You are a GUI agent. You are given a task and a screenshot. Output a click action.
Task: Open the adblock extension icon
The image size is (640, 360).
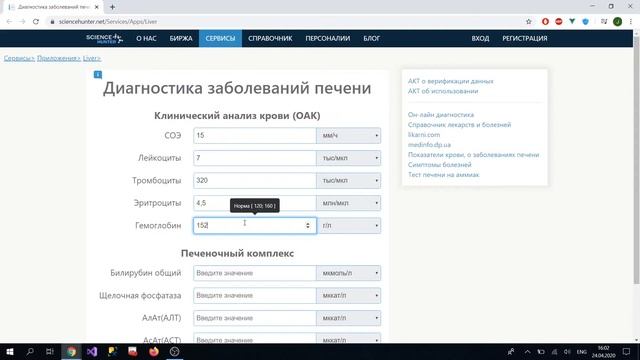pos(559,22)
